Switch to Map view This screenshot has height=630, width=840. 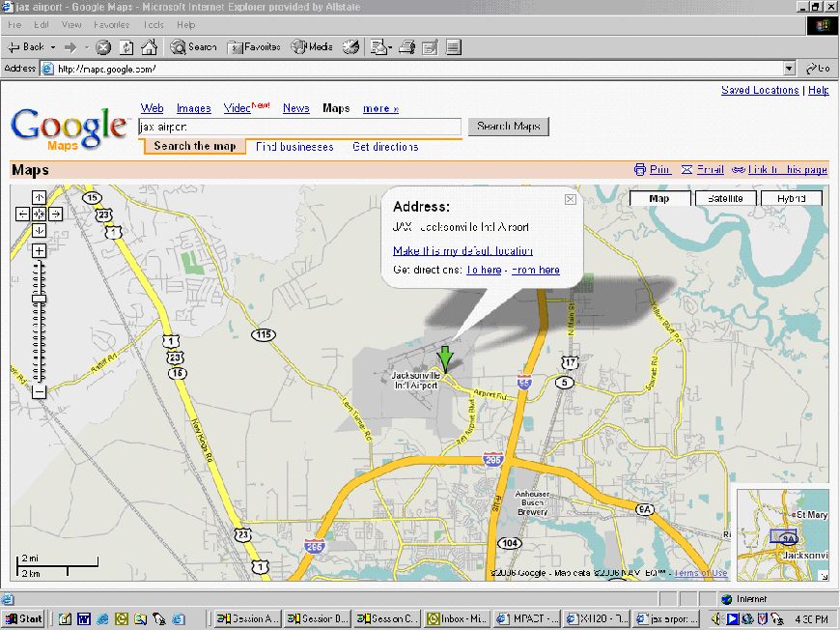coord(659,198)
